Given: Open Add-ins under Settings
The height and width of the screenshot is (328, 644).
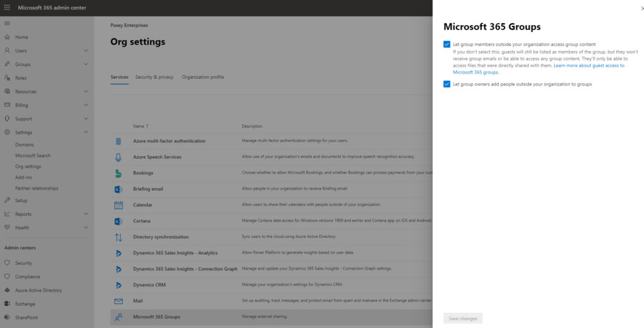Looking at the screenshot, I should click(23, 177).
